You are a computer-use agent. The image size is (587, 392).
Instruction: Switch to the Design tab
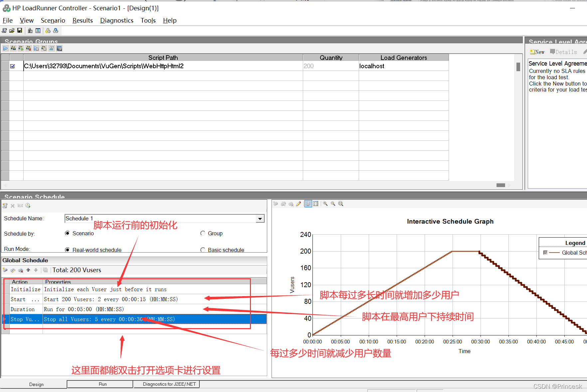(34, 384)
